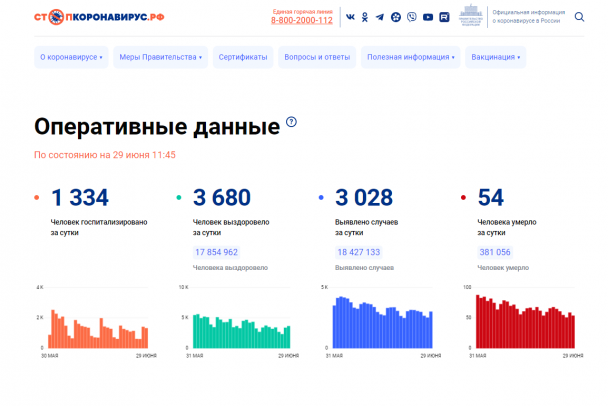
Task: Open the YouTube channel icon
Action: tap(428, 17)
